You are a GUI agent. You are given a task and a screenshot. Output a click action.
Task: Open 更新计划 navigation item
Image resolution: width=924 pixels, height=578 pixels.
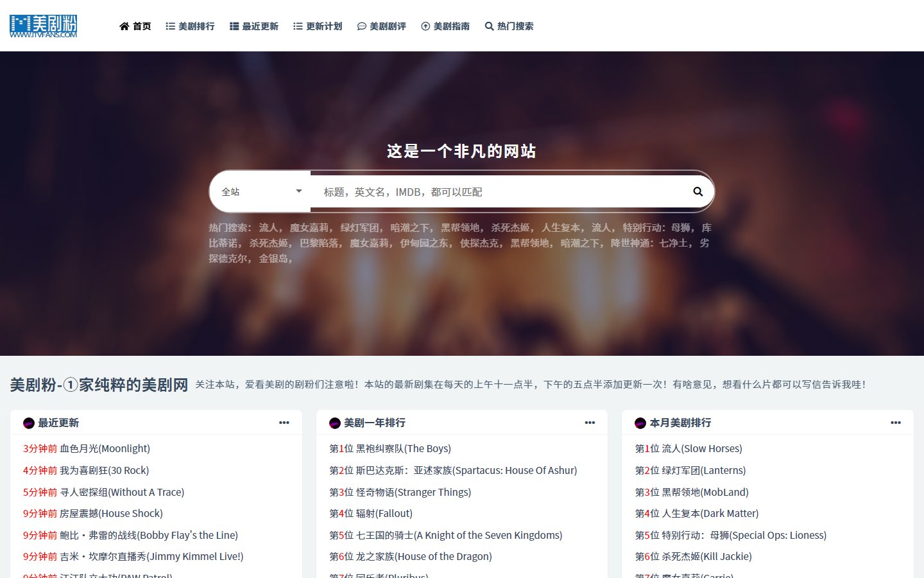(318, 26)
